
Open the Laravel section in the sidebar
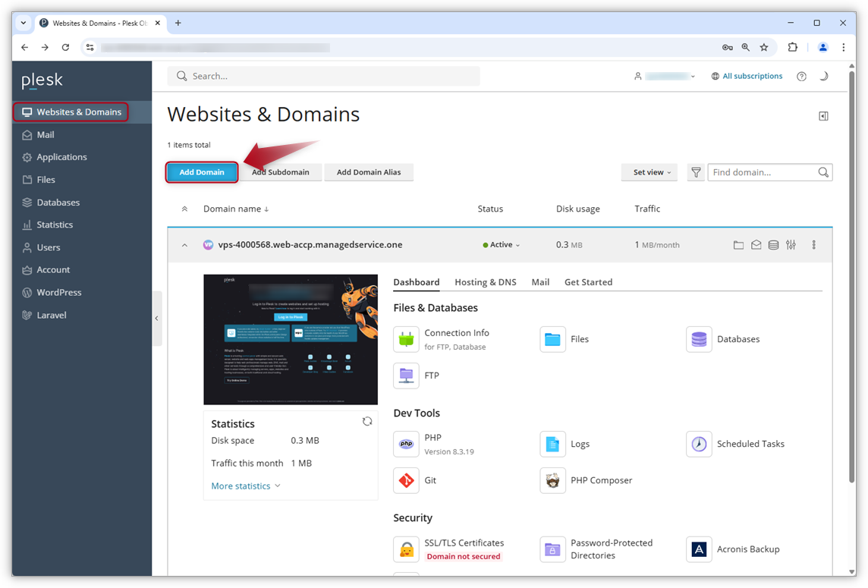pos(52,315)
